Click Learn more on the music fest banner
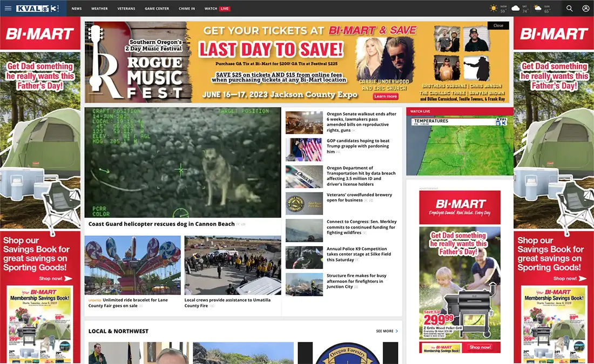Viewport: 594px width, 364px height. tap(385, 96)
